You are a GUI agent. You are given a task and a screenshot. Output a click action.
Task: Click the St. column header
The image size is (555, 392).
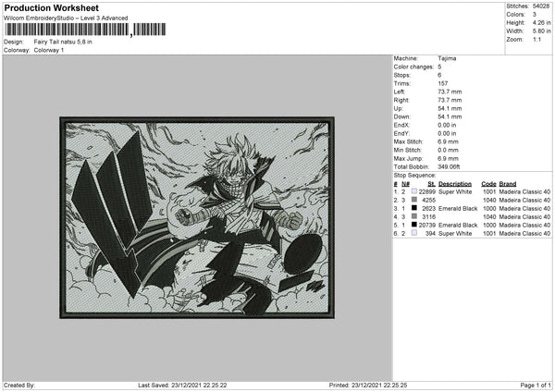point(431,184)
